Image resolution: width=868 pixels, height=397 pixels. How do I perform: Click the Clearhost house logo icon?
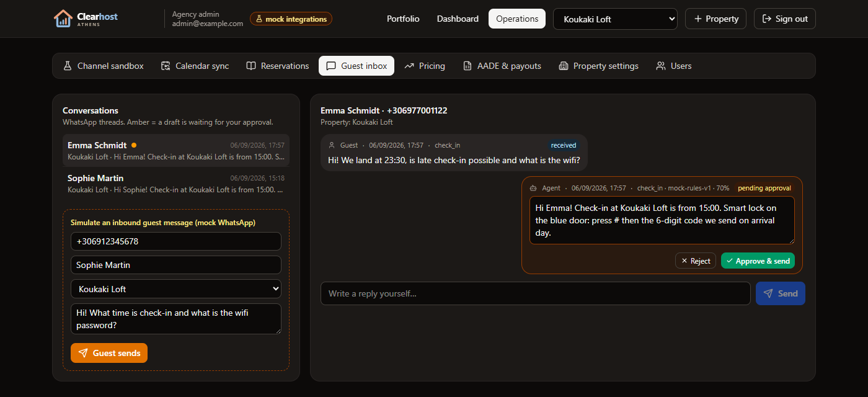click(x=63, y=19)
